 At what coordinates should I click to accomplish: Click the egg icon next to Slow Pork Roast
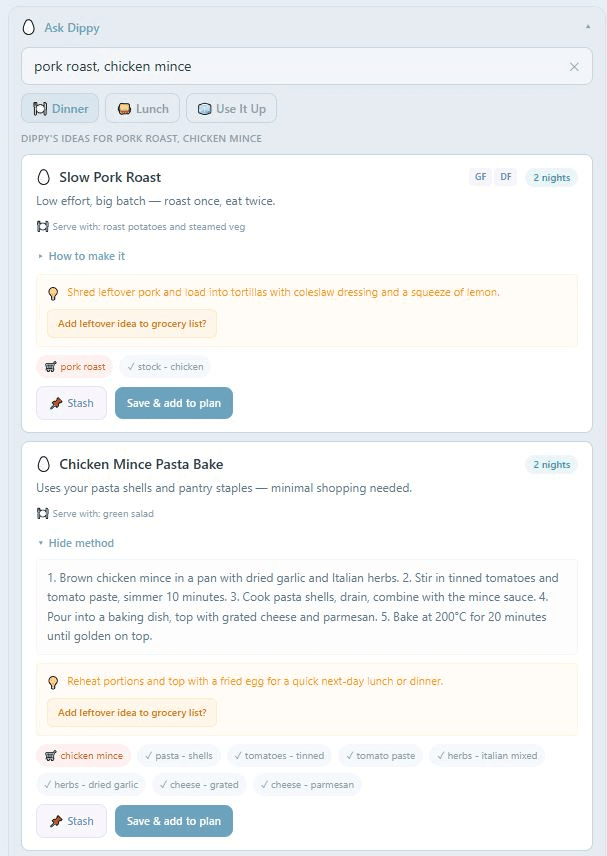43,177
